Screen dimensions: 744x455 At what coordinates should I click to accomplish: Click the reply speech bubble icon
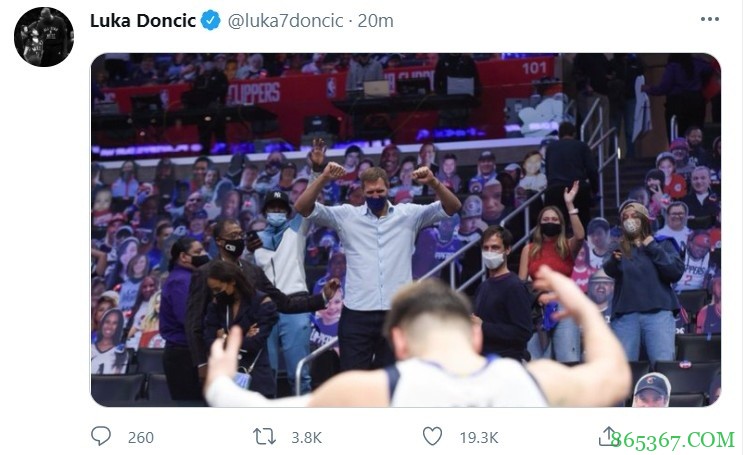click(x=101, y=437)
